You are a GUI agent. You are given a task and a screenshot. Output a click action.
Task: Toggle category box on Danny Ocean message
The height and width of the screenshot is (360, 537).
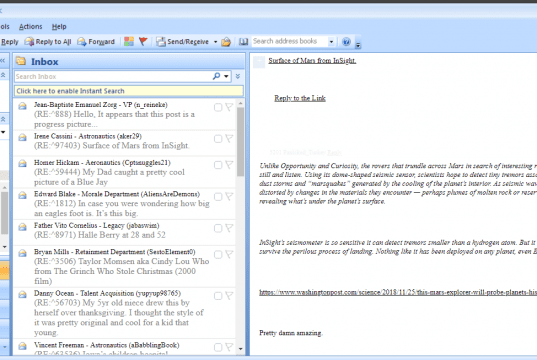pyautogui.click(x=218, y=296)
